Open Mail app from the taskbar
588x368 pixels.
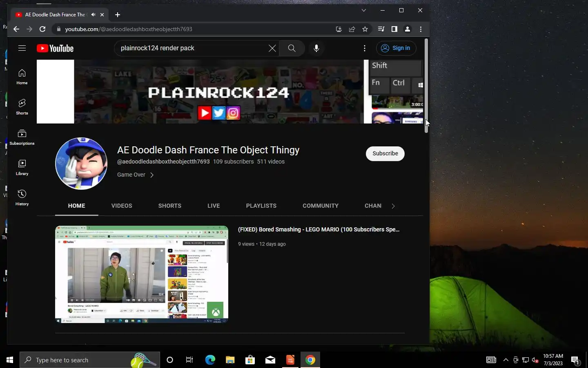(x=270, y=360)
